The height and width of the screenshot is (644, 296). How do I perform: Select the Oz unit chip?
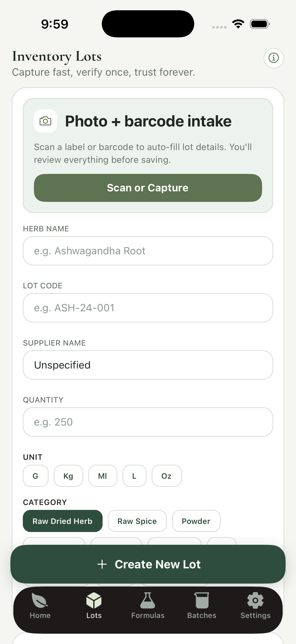tap(166, 476)
